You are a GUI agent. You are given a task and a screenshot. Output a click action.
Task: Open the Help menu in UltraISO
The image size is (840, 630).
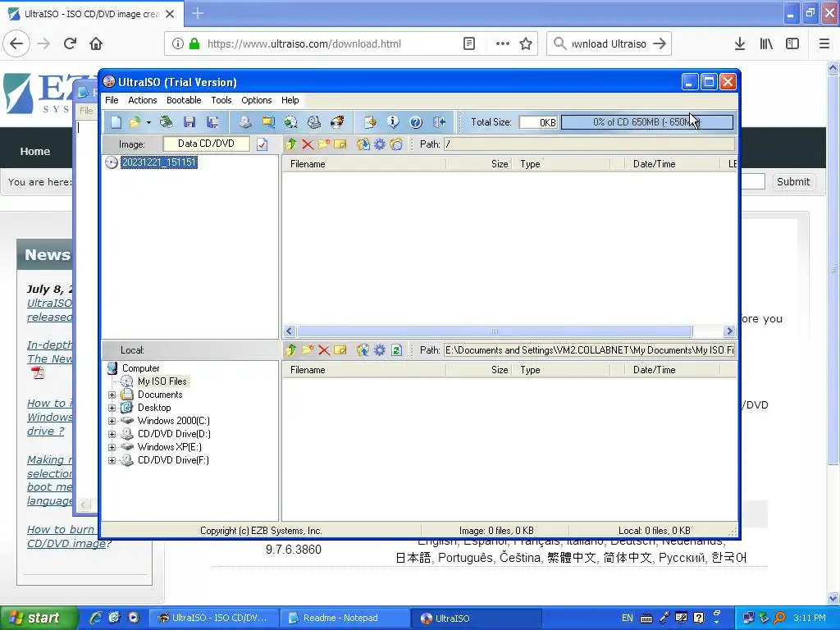coord(290,100)
